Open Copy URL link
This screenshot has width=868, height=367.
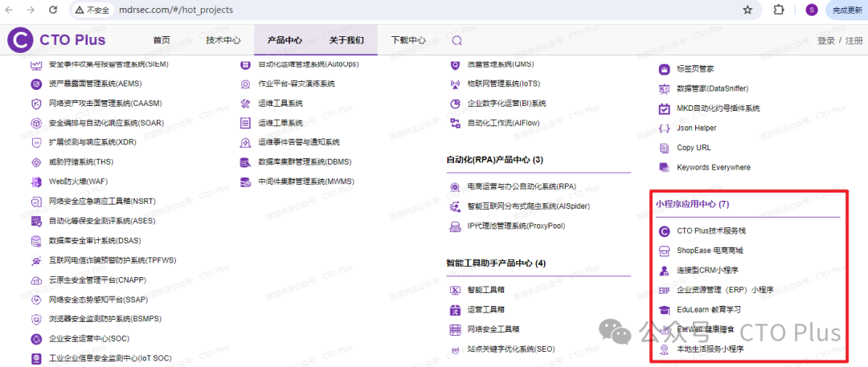click(x=694, y=148)
